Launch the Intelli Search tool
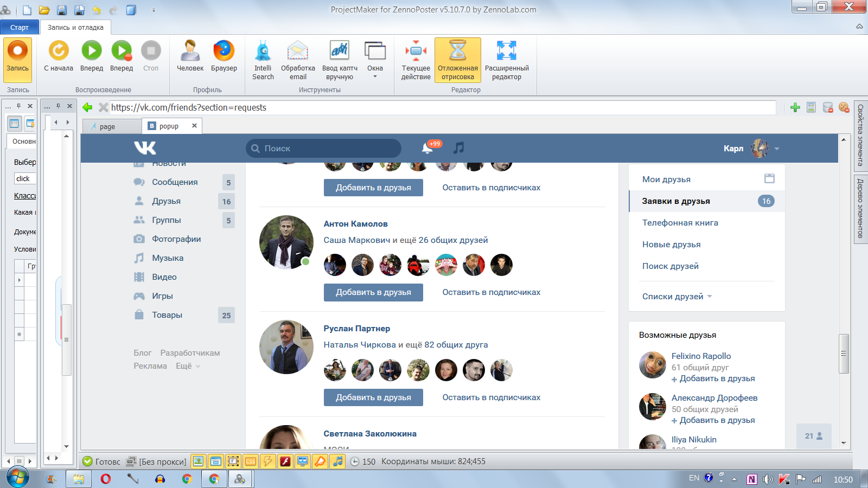 (263, 60)
